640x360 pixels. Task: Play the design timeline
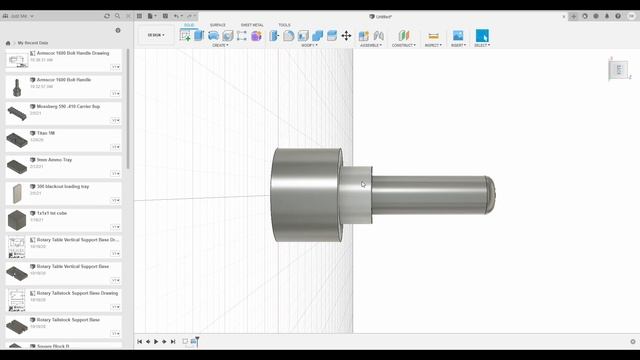point(156,342)
